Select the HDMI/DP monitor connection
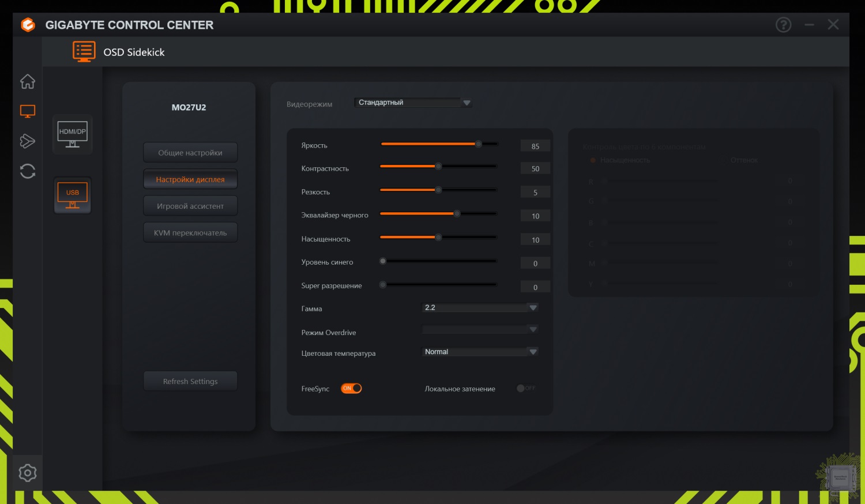 tap(73, 134)
